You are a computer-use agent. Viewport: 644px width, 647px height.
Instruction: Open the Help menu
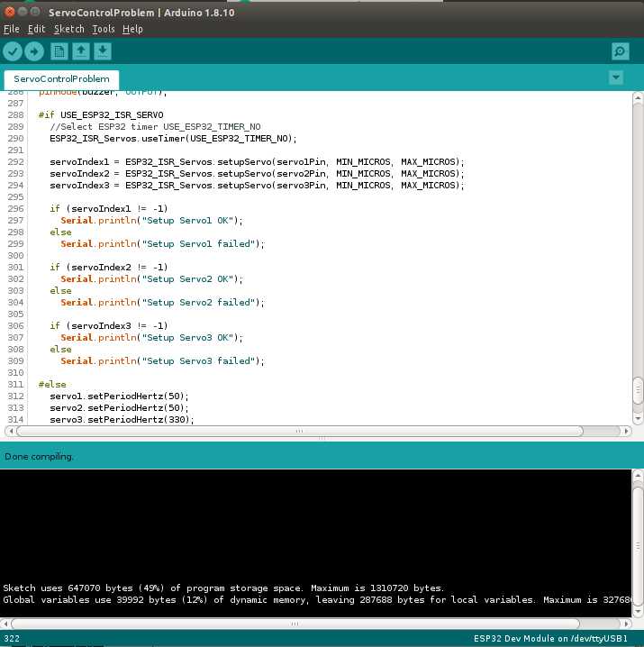pyautogui.click(x=132, y=29)
